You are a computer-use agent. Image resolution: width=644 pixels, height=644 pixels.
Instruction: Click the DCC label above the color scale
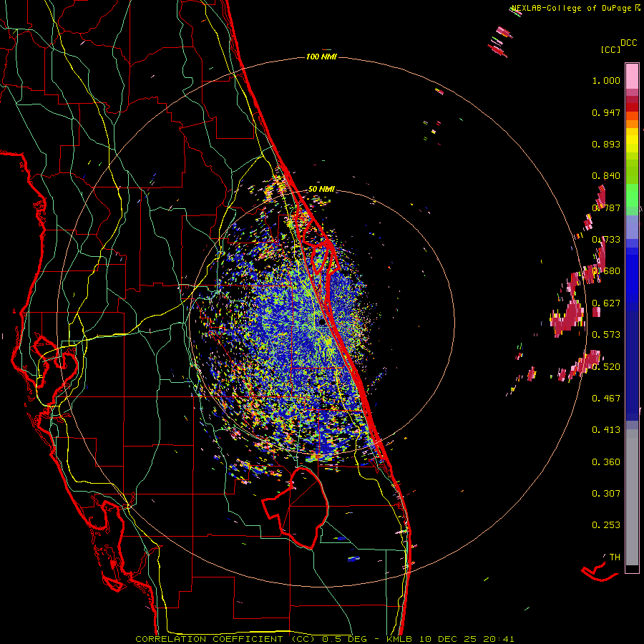coord(628,43)
